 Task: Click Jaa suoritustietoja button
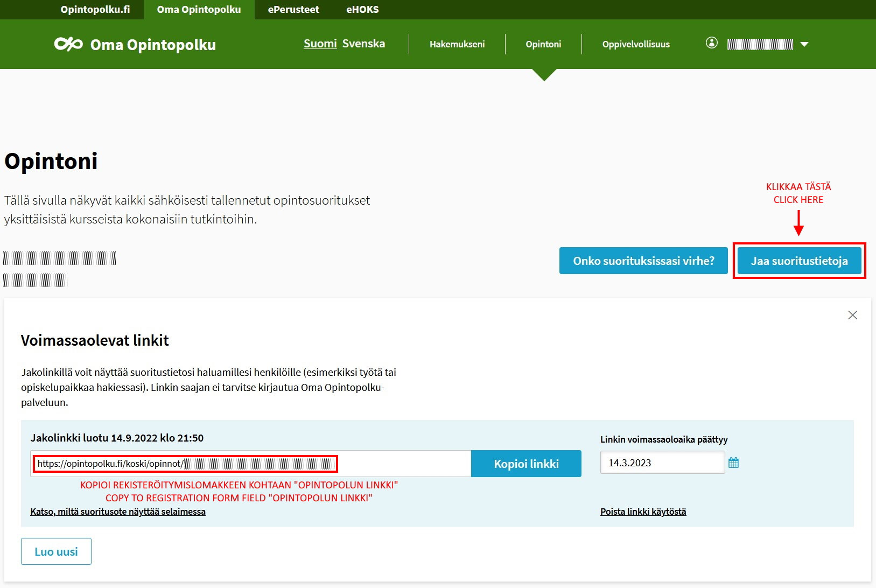(800, 261)
